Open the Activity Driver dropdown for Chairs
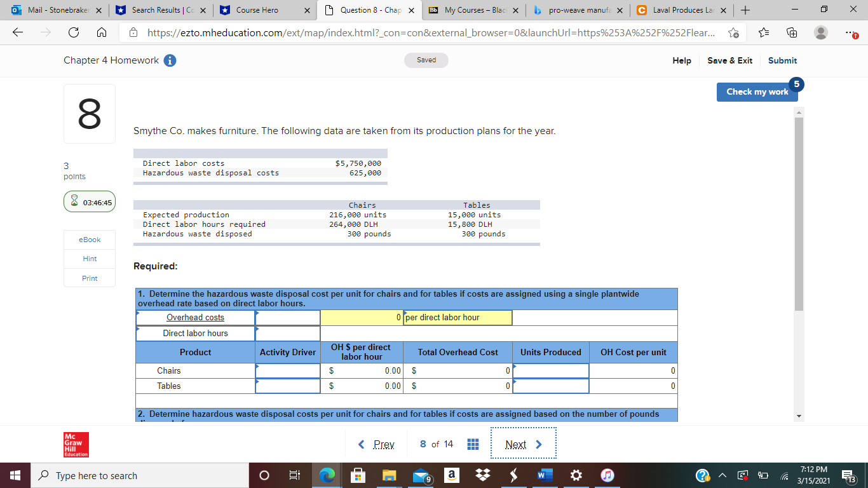Viewport: 868px width, 488px height. [x=287, y=370]
